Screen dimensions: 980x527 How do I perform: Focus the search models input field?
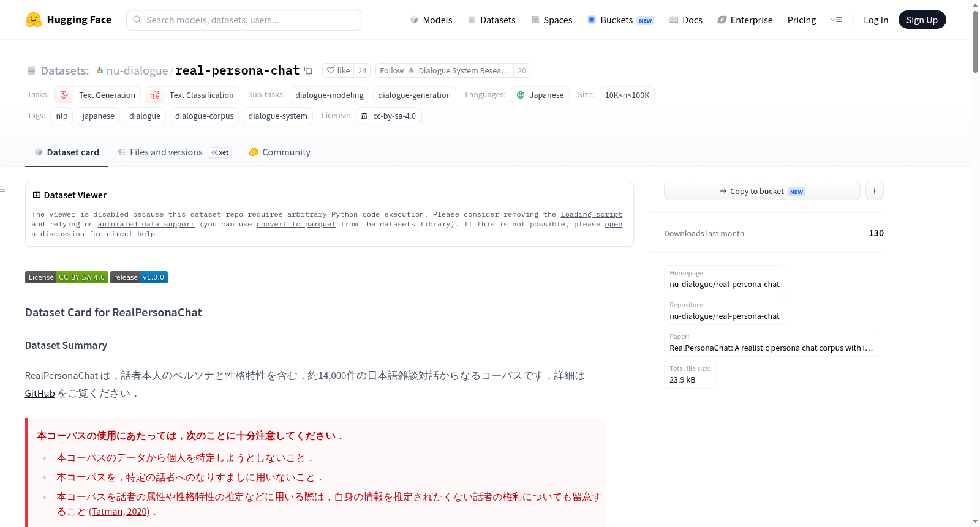[244, 20]
